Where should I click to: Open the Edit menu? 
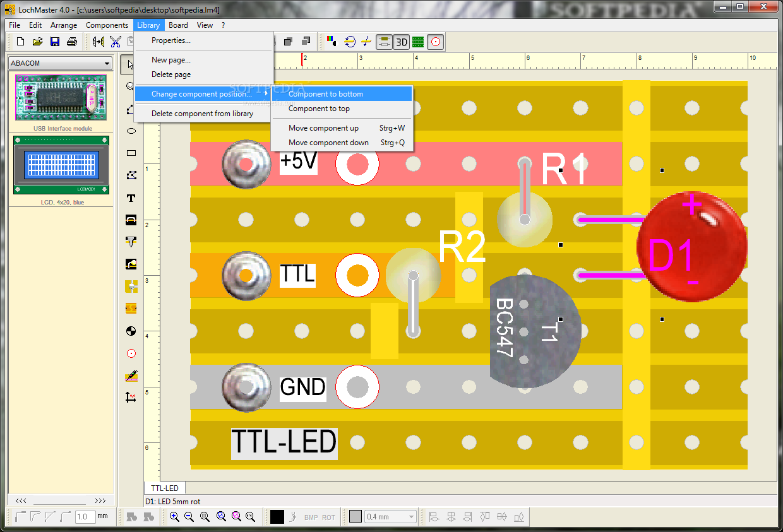[x=35, y=25]
